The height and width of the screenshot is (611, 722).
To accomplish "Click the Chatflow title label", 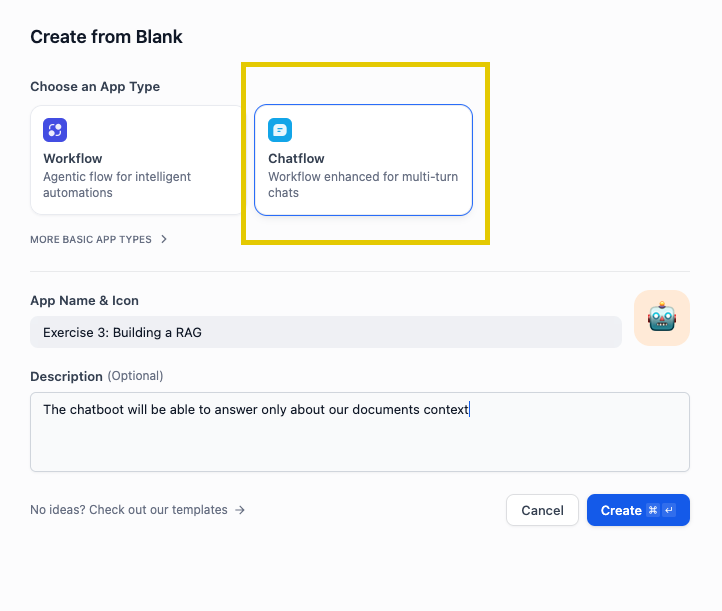I will coord(296,159).
